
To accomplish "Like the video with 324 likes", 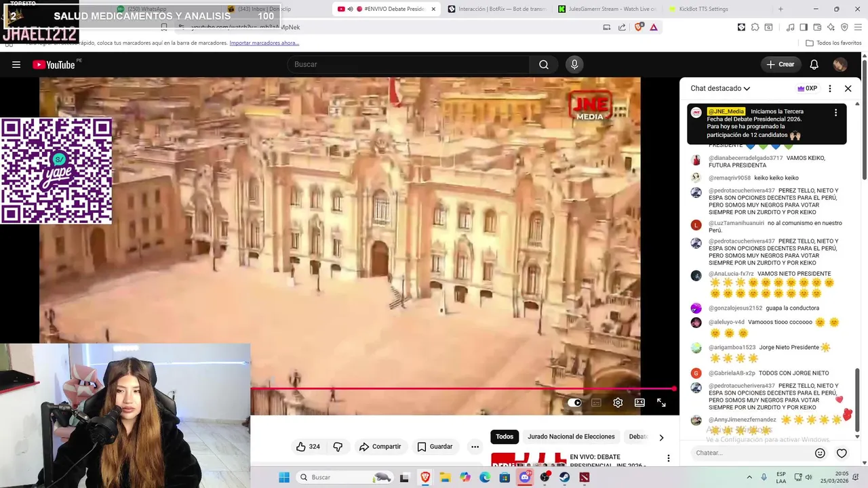I will click(x=308, y=447).
